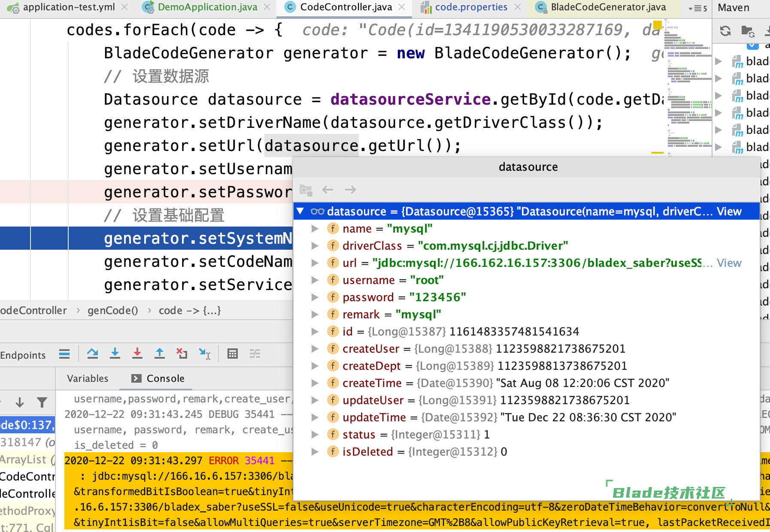The image size is (770, 532).
Task: Click the Drop Frame icon
Action: point(182,354)
